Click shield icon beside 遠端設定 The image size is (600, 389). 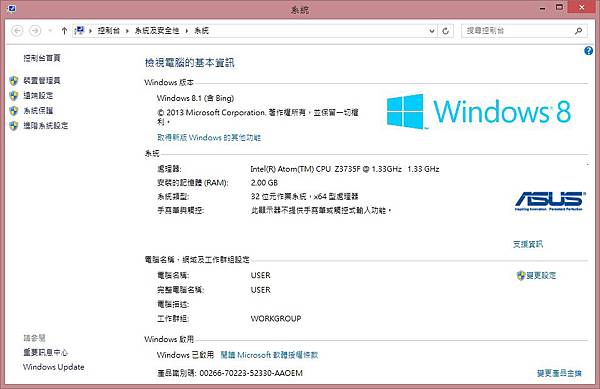[14, 95]
